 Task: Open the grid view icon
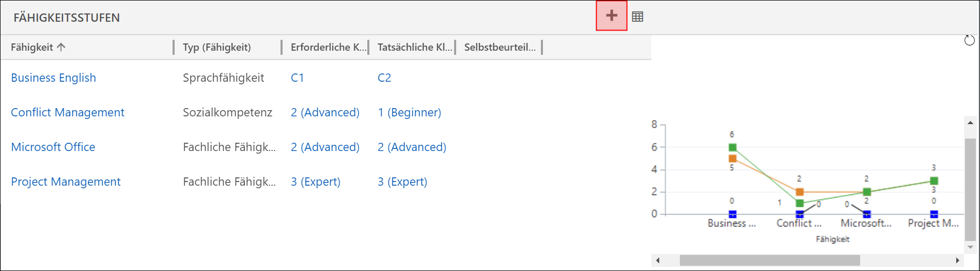click(637, 17)
